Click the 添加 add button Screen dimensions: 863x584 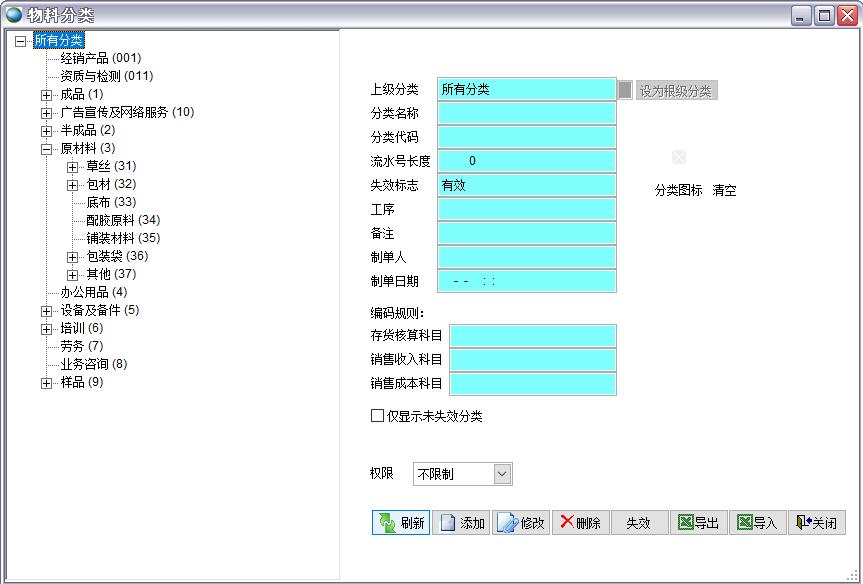[461, 522]
